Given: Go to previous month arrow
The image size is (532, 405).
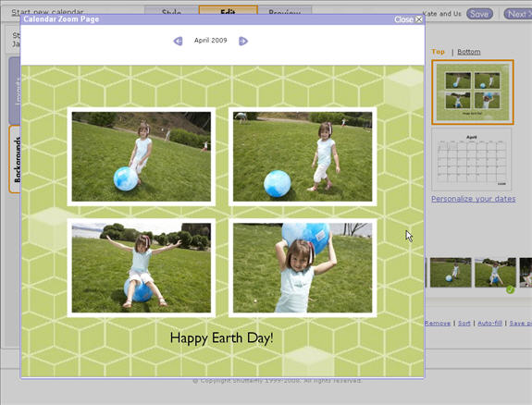Looking at the screenshot, I should (179, 41).
